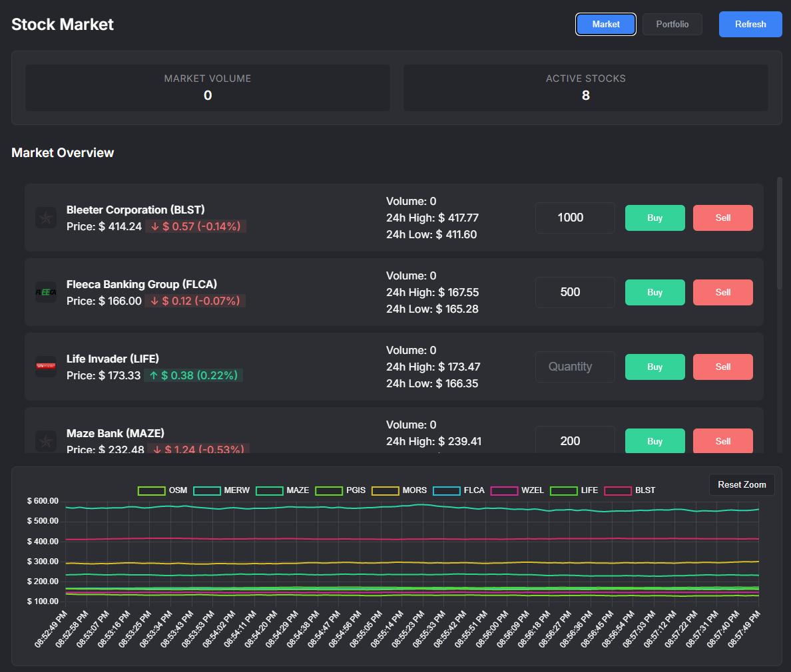Toggle the FLCA legend color box

coord(447,490)
